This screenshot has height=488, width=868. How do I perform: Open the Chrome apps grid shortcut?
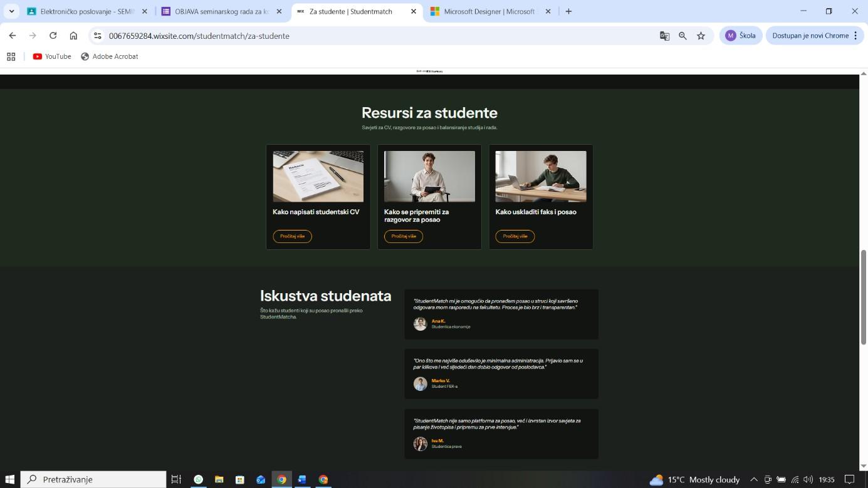click(11, 56)
